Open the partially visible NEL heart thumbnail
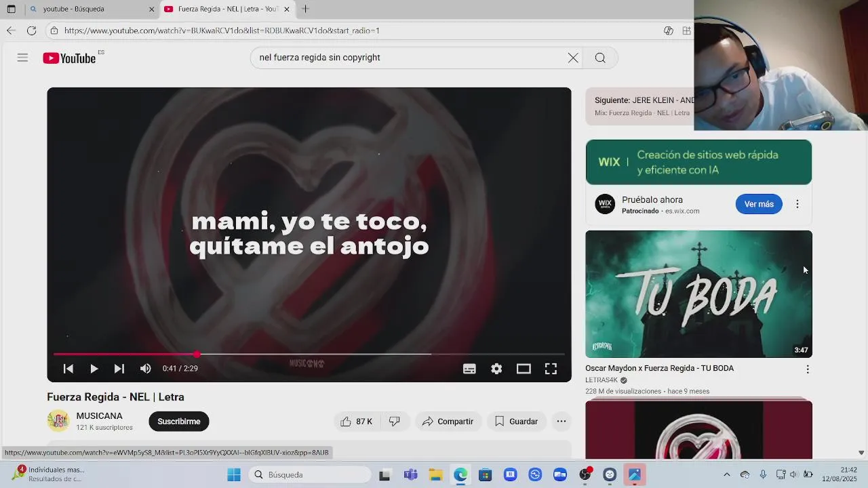This screenshot has height=488, width=868. tap(698, 430)
